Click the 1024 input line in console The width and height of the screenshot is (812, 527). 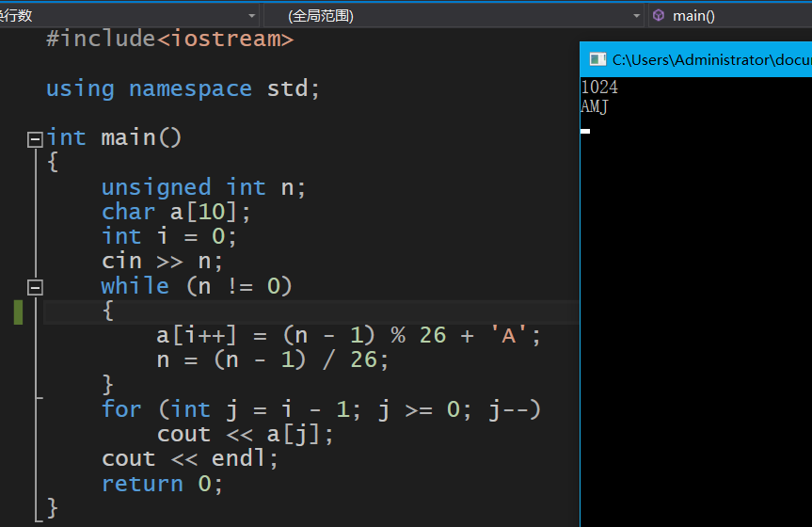(x=599, y=88)
